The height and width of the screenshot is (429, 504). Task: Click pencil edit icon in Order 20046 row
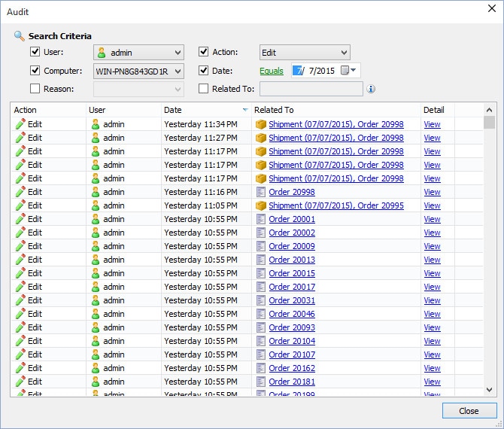(20, 314)
